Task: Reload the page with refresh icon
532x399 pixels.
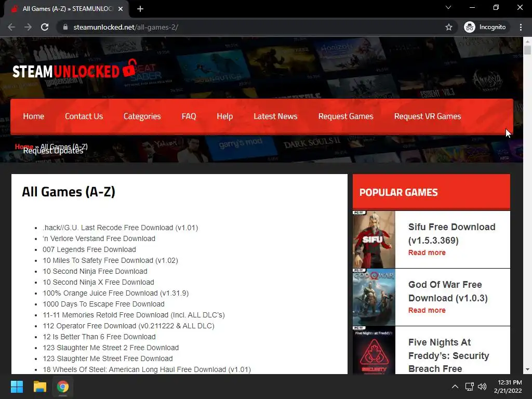Action: tap(45, 27)
